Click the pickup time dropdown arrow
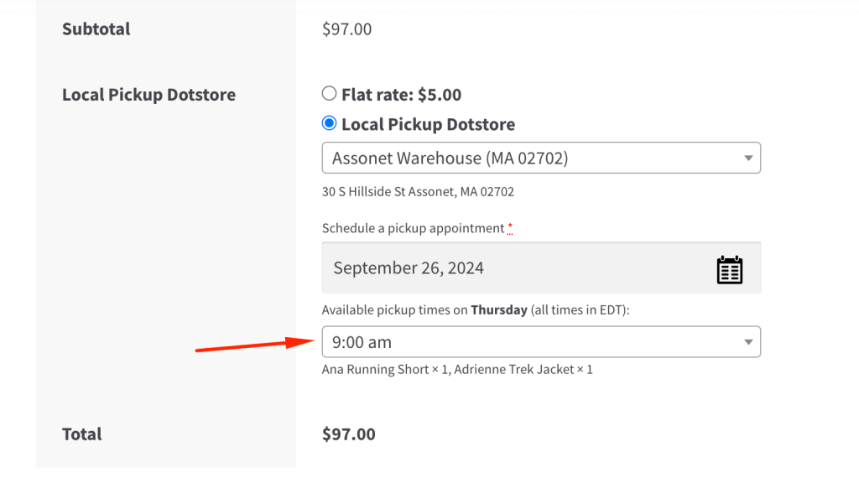 [x=748, y=342]
